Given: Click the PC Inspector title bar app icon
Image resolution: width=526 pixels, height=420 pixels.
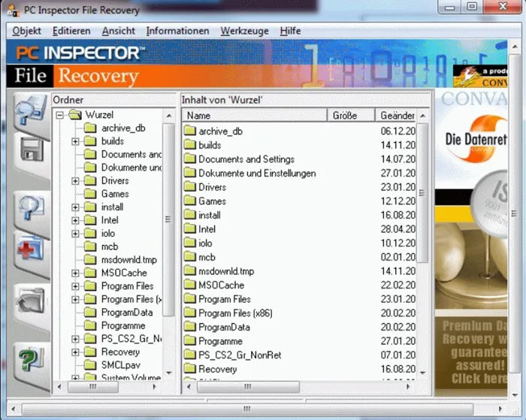Looking at the screenshot, I should tap(14, 10).
